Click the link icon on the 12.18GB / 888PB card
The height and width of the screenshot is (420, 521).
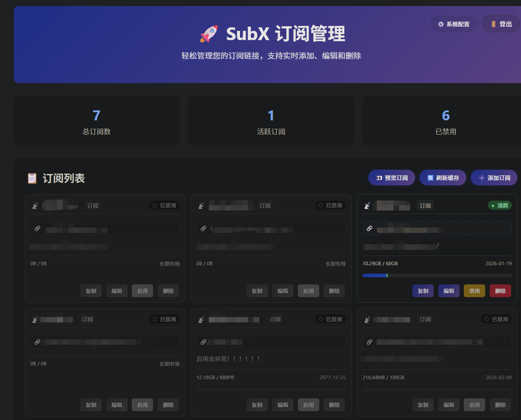pyautogui.click(x=203, y=342)
